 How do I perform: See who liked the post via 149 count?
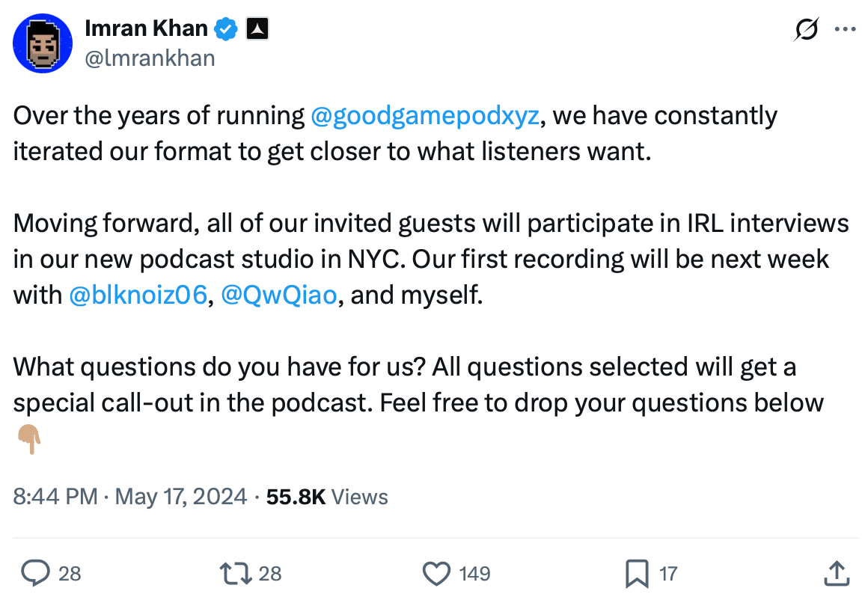(x=473, y=574)
